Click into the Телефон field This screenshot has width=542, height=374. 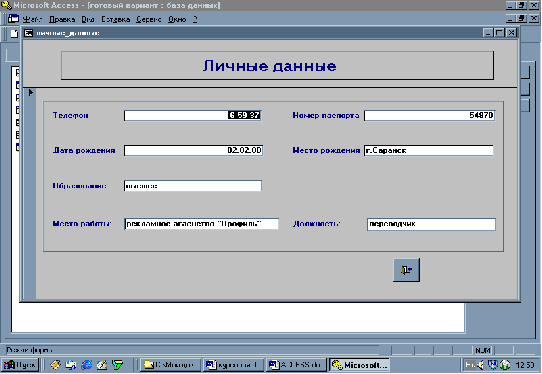[193, 115]
